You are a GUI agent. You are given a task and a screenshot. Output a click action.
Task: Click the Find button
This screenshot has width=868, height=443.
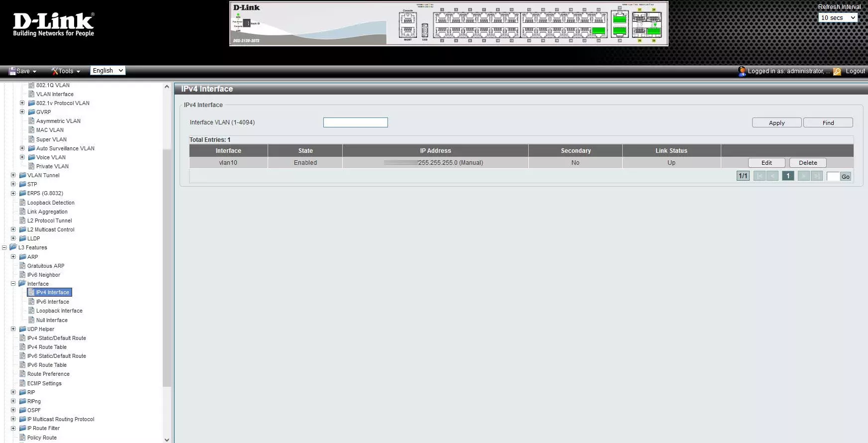point(828,123)
